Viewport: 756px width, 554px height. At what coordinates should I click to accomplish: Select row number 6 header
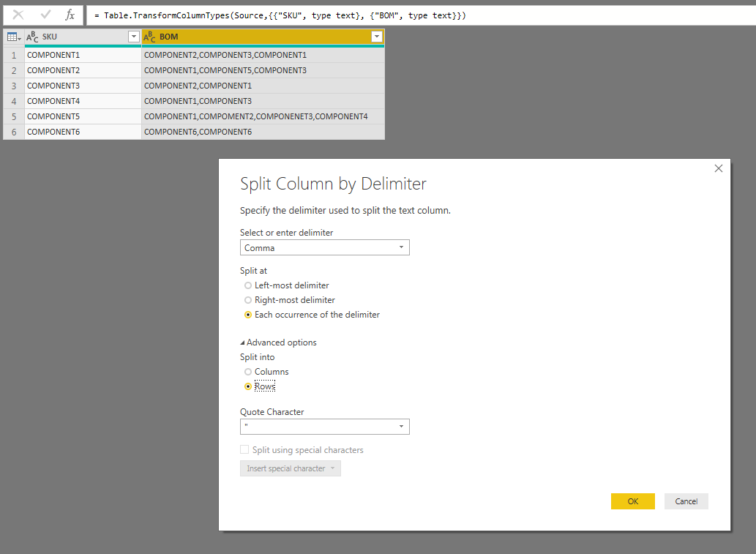[x=14, y=132]
